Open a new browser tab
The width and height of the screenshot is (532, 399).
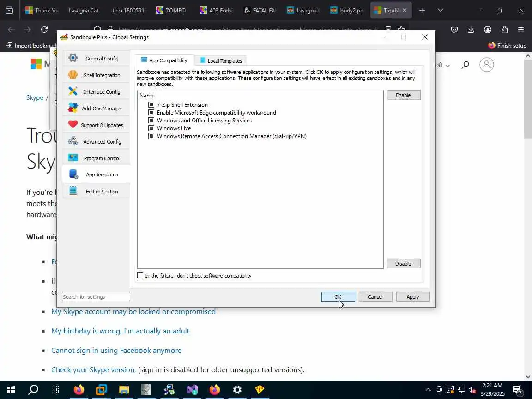422,11
